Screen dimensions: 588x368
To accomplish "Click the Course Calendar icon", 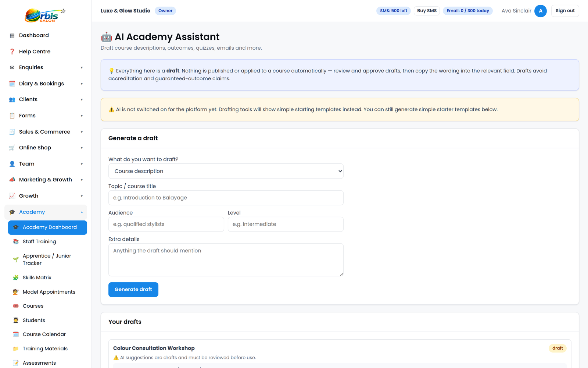I will click(x=16, y=334).
